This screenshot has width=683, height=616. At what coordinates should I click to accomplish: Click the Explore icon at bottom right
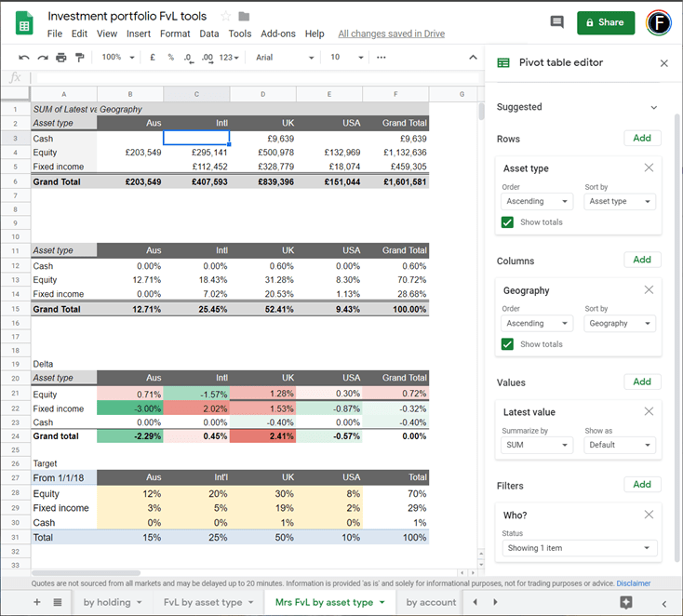click(x=626, y=602)
